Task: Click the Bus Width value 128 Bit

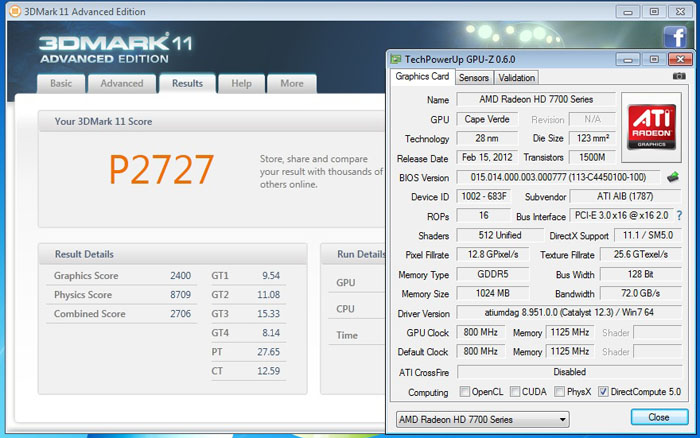Action: tap(641, 274)
